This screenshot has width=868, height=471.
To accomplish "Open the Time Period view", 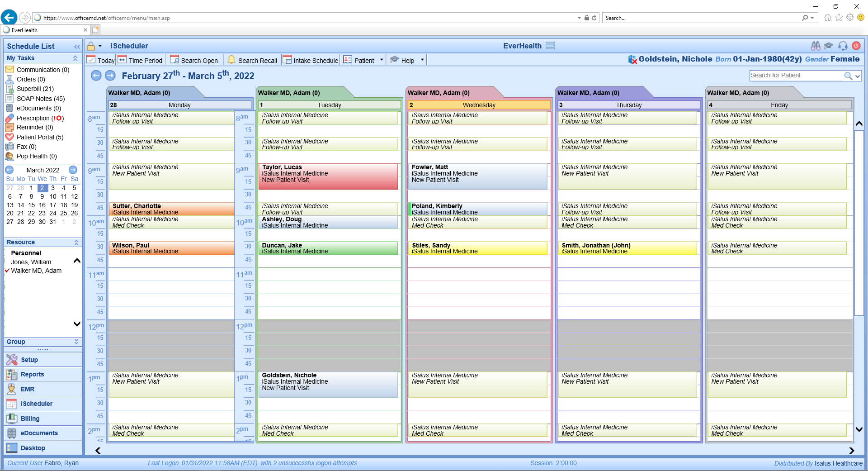I will 140,60.
